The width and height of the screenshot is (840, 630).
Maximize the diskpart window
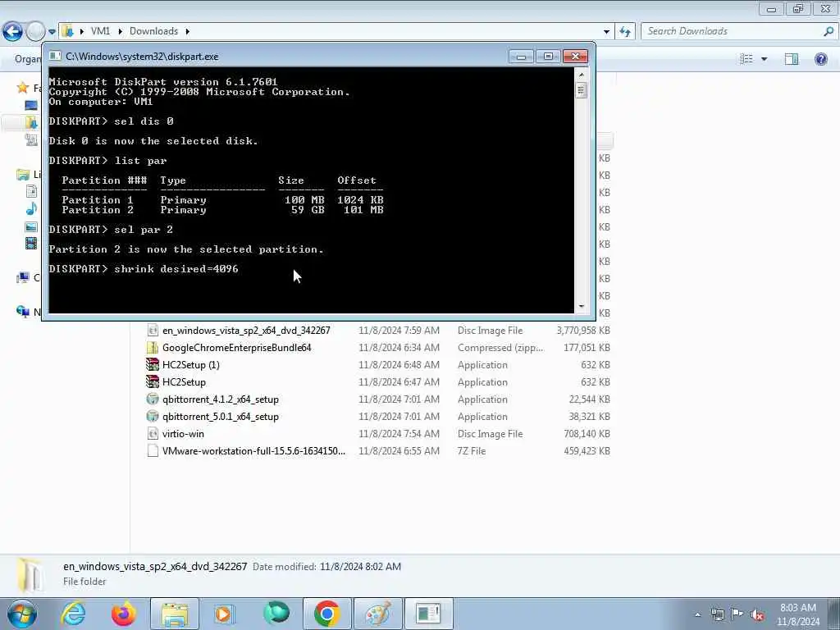coord(547,57)
